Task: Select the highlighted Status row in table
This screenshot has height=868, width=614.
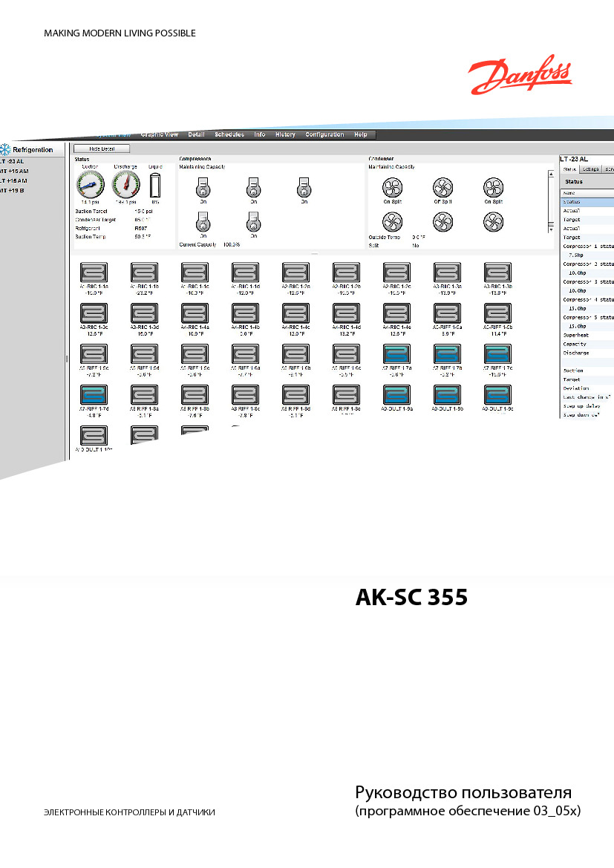Action: pyautogui.click(x=587, y=202)
